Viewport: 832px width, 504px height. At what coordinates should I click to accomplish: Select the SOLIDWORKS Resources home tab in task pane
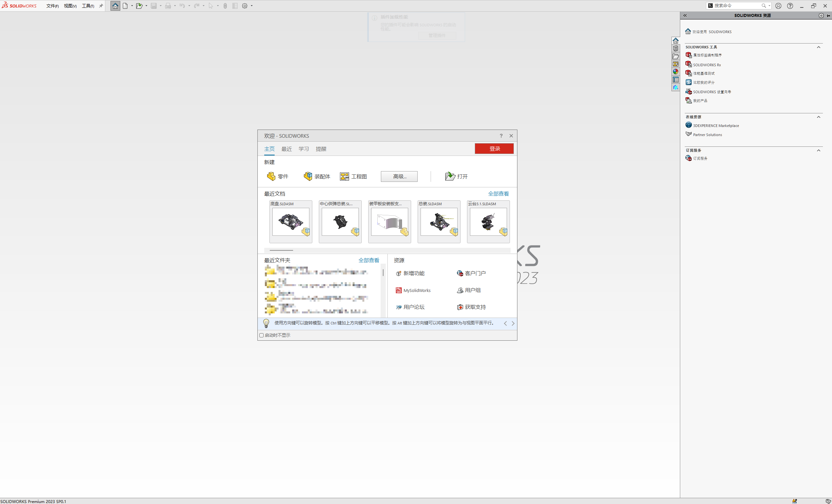tap(676, 41)
